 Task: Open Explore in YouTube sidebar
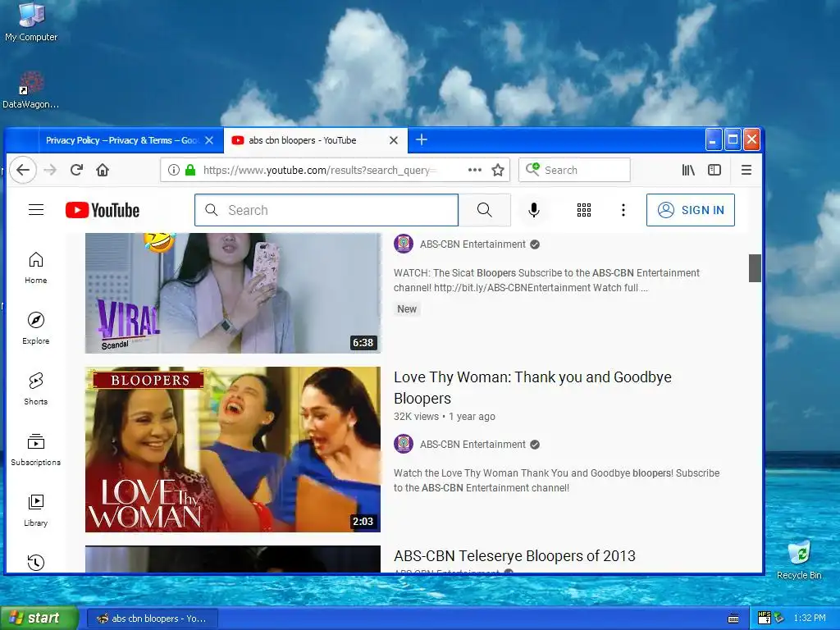[x=36, y=328]
